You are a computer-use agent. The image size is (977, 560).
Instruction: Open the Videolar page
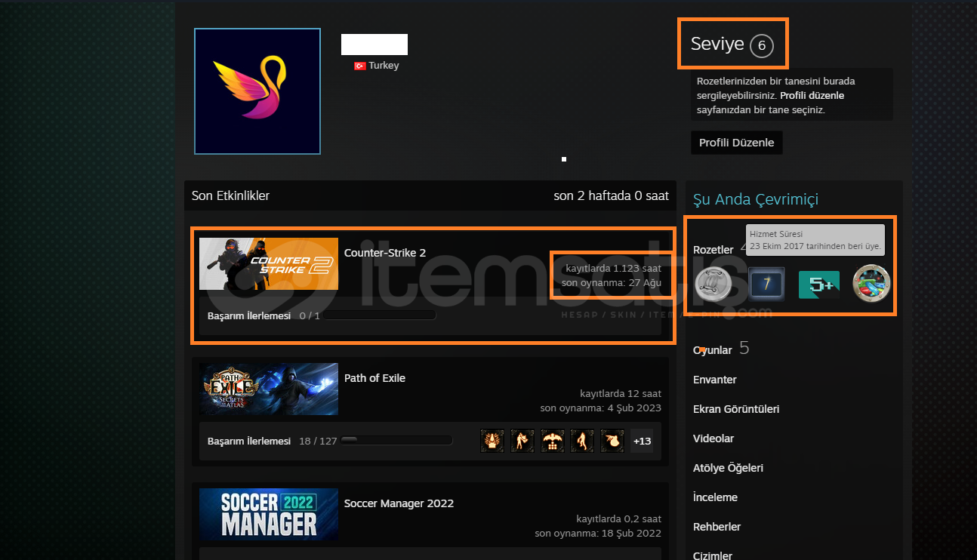point(713,438)
